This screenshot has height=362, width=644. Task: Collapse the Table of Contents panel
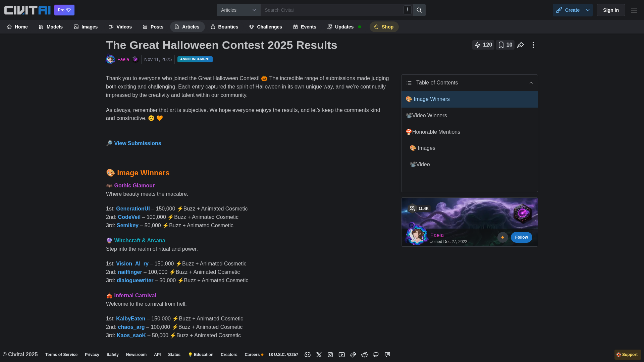pyautogui.click(x=531, y=83)
